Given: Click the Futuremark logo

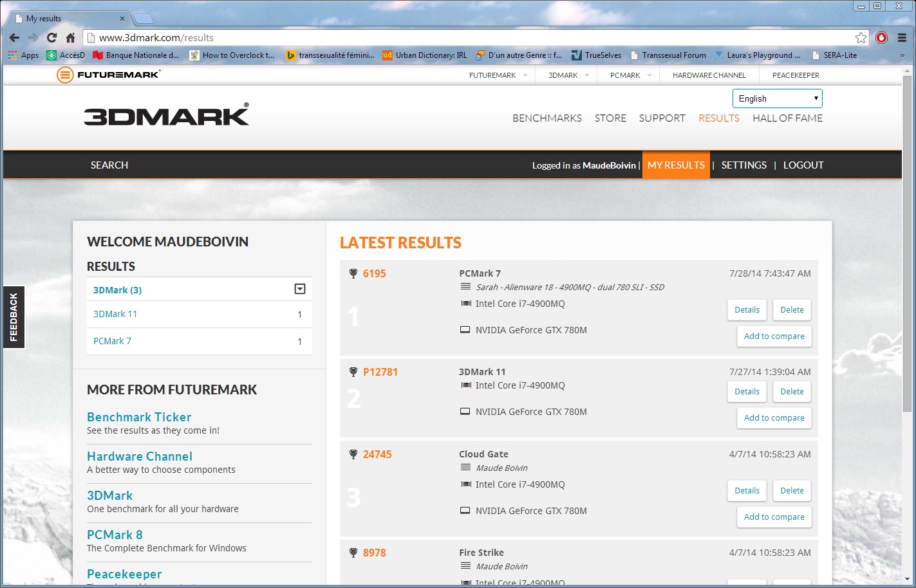Looking at the screenshot, I should pyautogui.click(x=108, y=75).
